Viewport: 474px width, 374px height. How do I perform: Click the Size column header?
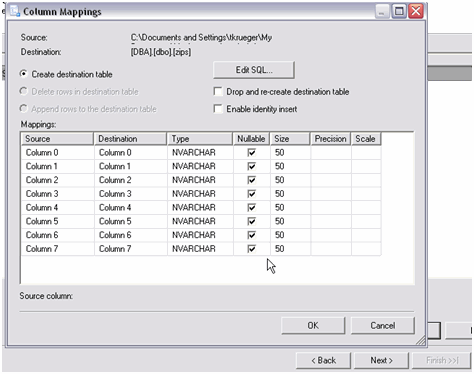pyautogui.click(x=290, y=139)
